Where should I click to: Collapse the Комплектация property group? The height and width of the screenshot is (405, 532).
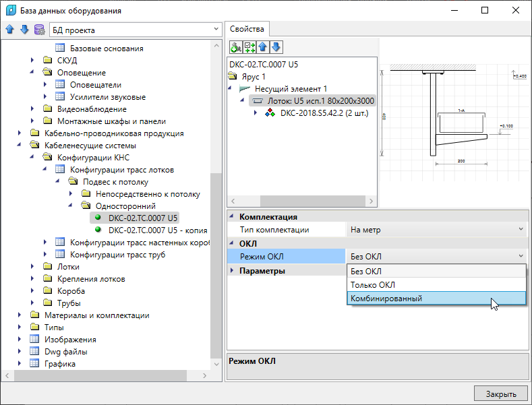pos(232,216)
